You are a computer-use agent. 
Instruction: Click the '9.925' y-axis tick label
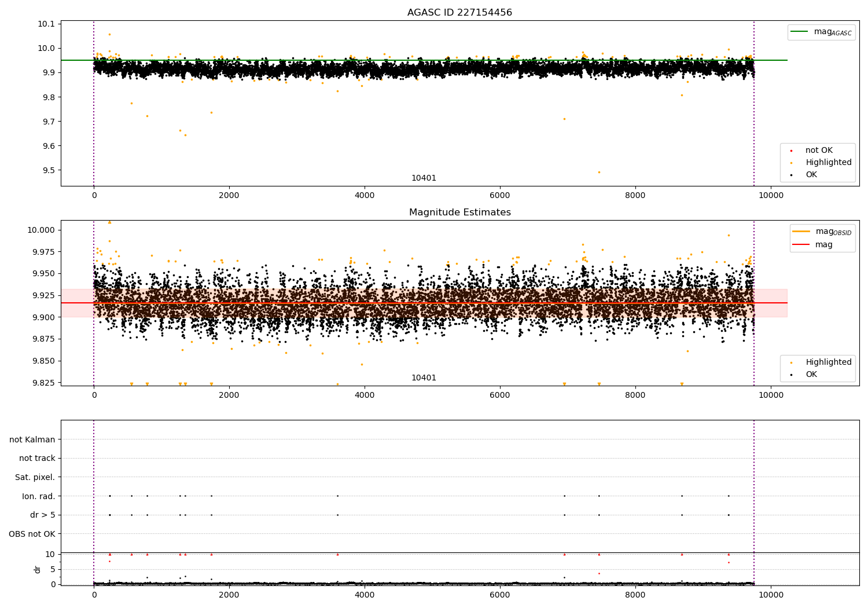point(43,295)
